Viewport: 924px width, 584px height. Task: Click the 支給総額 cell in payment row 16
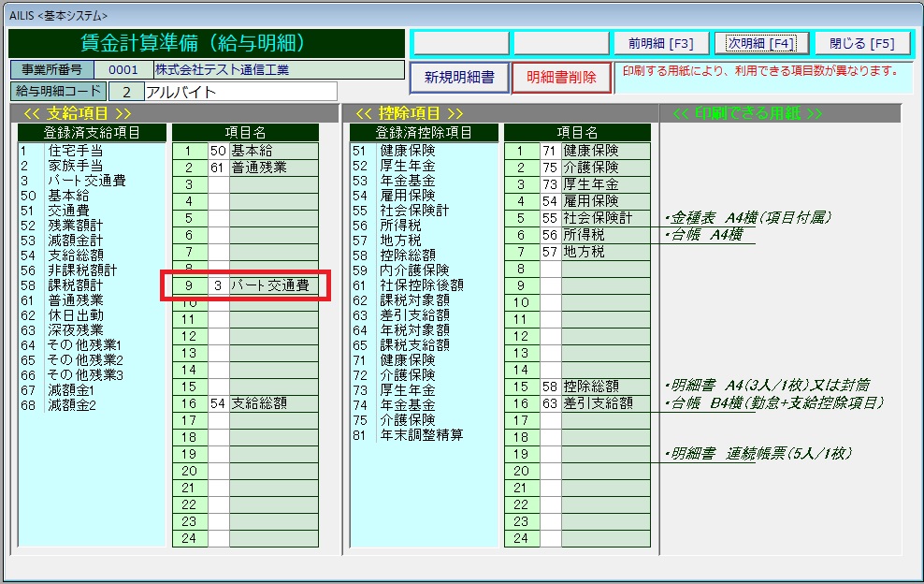[273, 403]
